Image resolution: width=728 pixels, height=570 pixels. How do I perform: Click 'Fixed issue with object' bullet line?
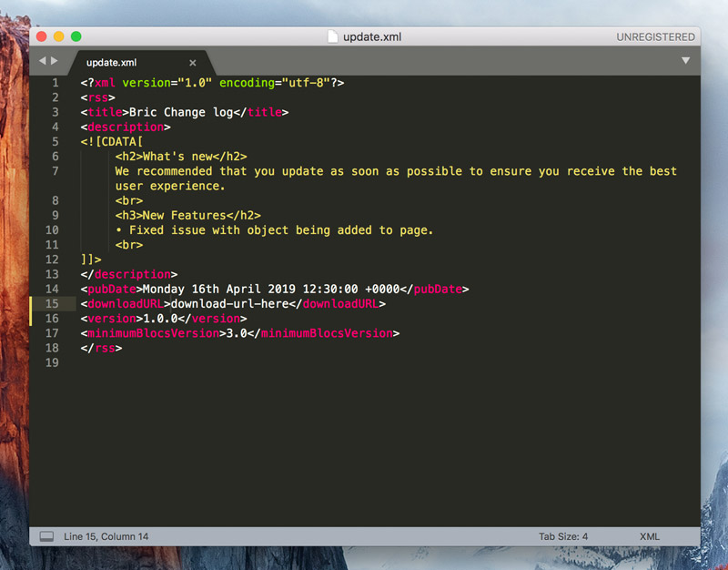274,230
